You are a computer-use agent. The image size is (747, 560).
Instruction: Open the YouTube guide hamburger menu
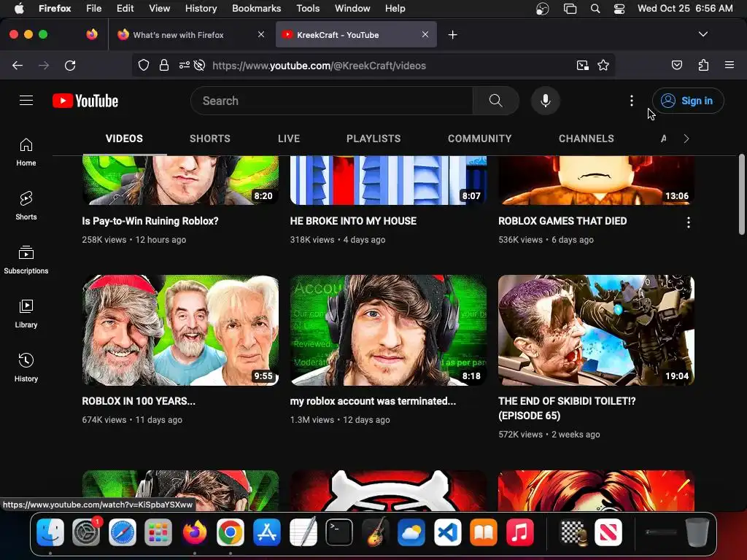point(26,101)
